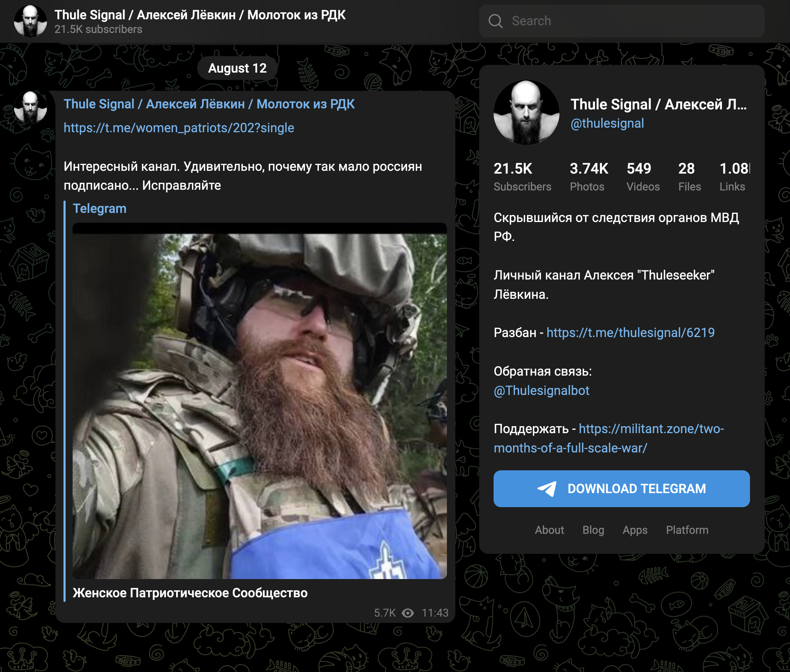Open the channel avatar in top header
Viewport: 790px width, 672px height.
click(x=31, y=21)
